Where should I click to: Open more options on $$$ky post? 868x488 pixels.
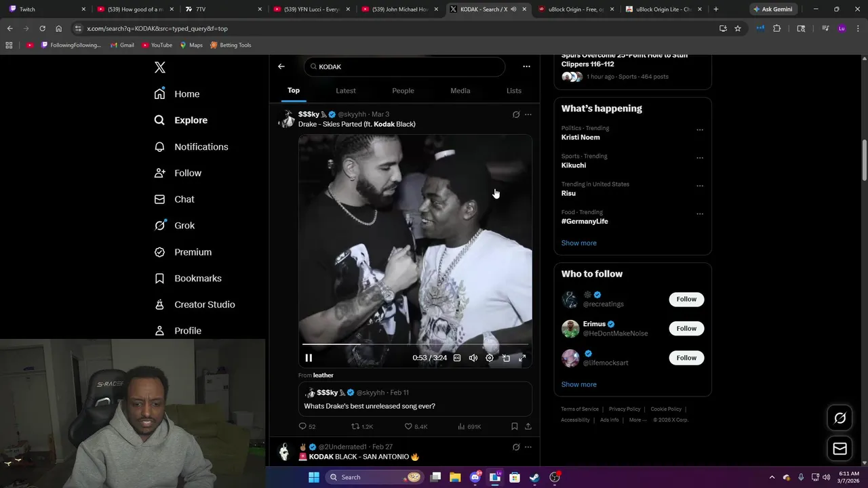[528, 115]
